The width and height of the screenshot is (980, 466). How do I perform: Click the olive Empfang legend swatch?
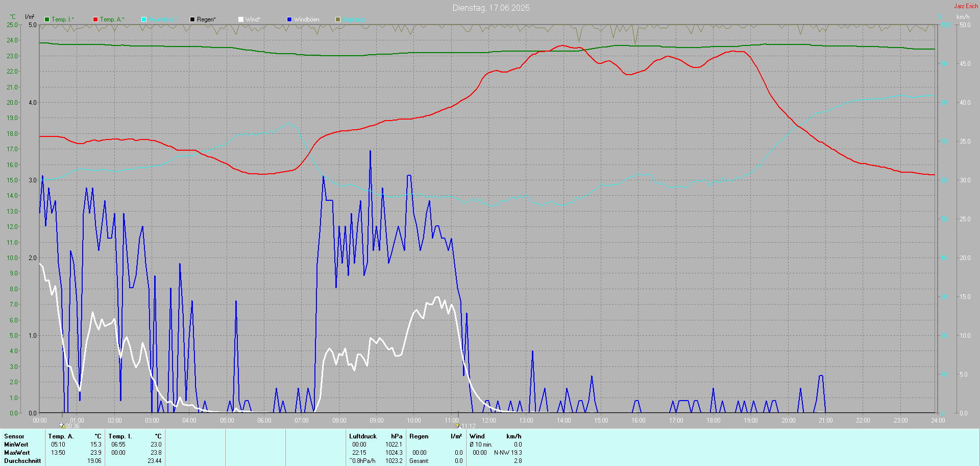tap(338, 19)
